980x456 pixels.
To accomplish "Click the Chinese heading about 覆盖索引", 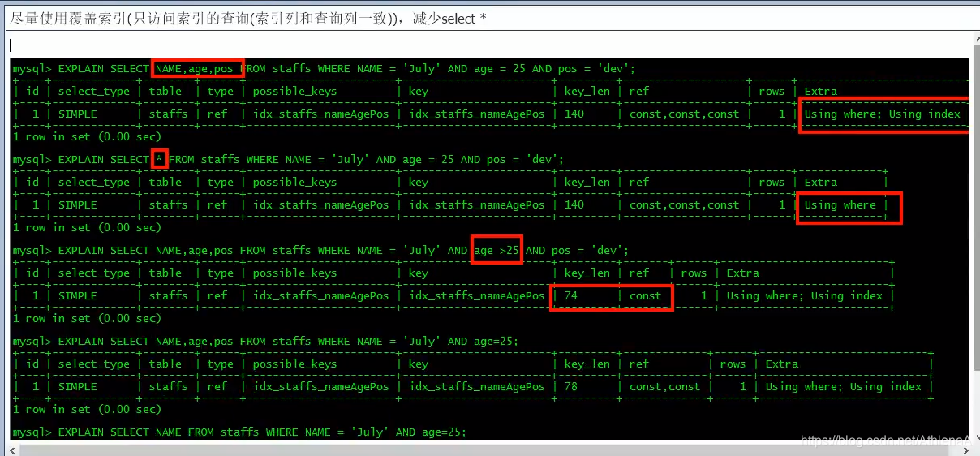I will (248, 18).
